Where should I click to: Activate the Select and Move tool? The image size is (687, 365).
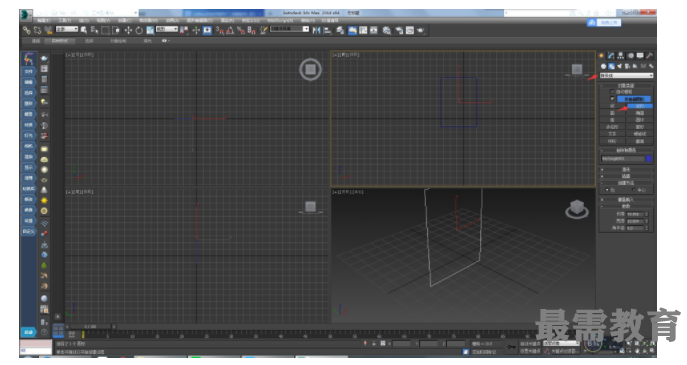128,30
